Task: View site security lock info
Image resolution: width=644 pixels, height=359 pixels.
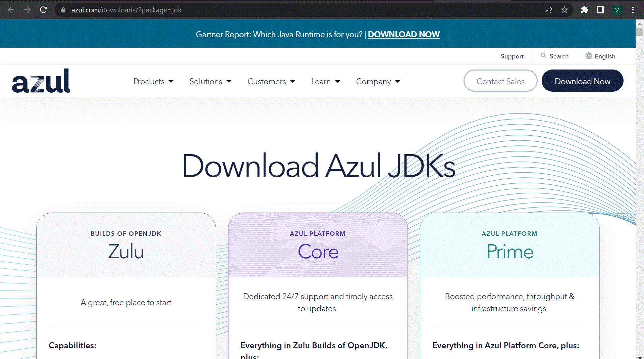Action: 63,10
